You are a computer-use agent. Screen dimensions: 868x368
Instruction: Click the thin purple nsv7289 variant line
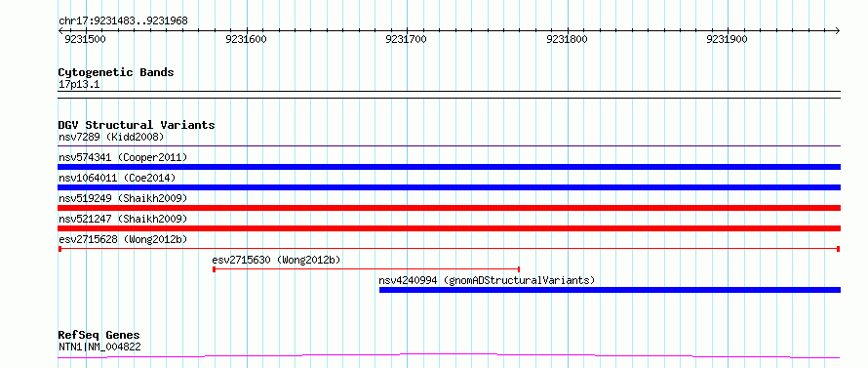point(449,146)
